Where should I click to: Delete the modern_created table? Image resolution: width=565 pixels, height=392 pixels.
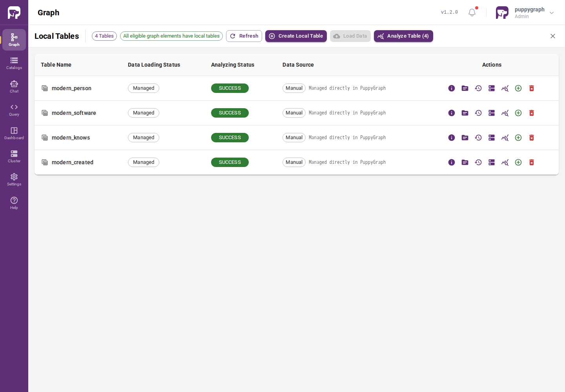coord(532,162)
